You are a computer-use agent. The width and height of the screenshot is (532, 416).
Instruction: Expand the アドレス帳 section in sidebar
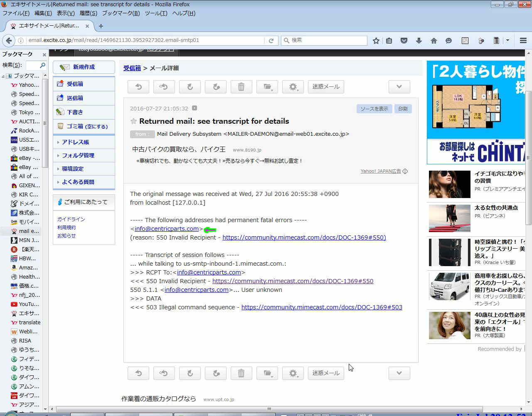coord(75,142)
